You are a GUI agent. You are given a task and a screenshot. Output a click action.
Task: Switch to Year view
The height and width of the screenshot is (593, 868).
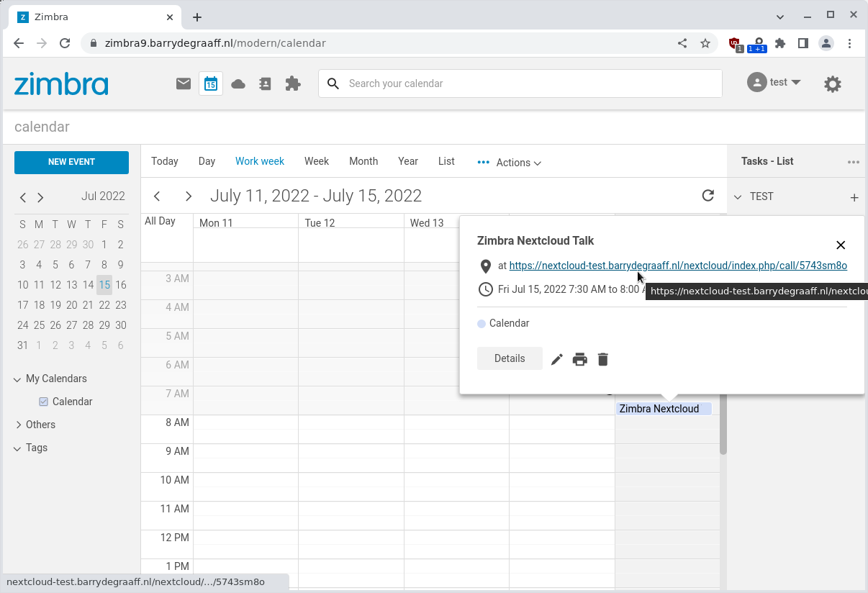click(x=408, y=161)
